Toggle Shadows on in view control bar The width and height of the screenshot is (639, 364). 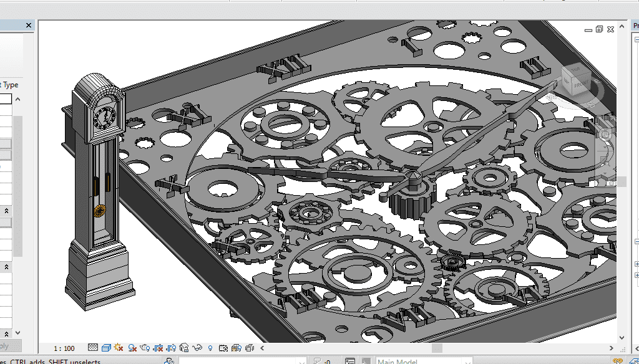pos(132,348)
